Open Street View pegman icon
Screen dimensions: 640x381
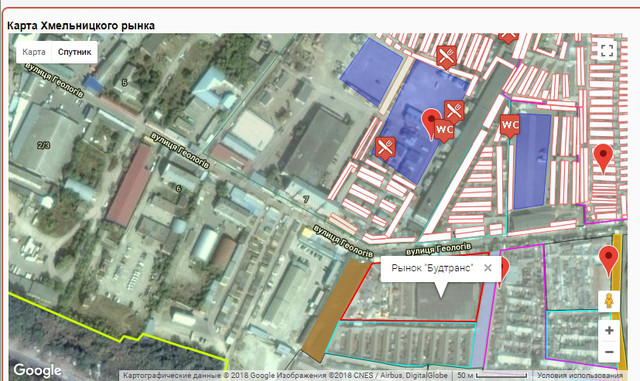[609, 301]
